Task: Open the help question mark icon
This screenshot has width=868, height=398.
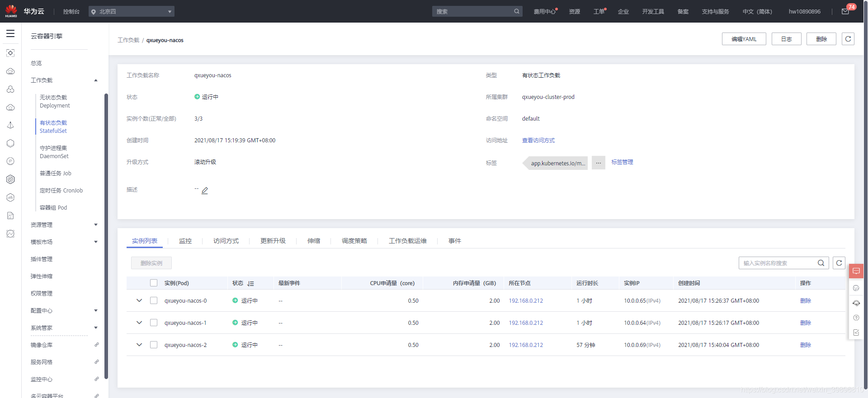Action: pyautogui.click(x=856, y=318)
